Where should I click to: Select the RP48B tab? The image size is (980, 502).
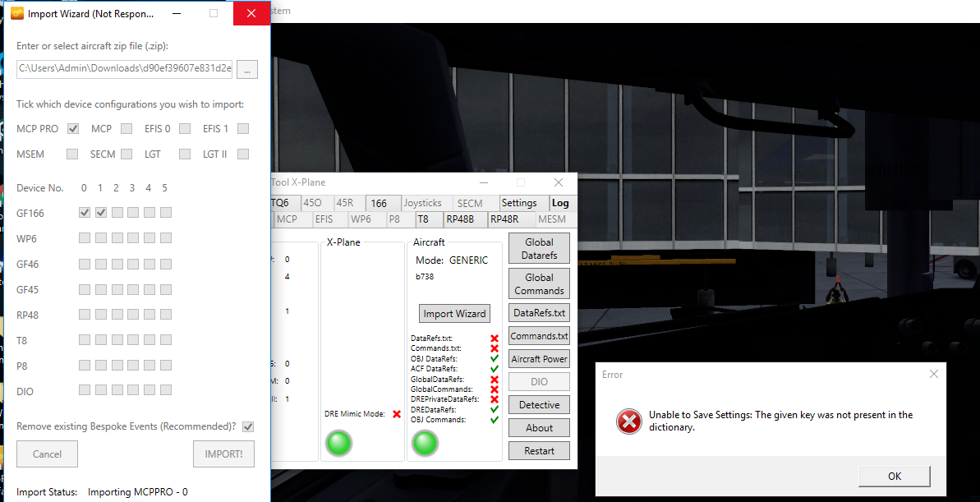(x=464, y=219)
